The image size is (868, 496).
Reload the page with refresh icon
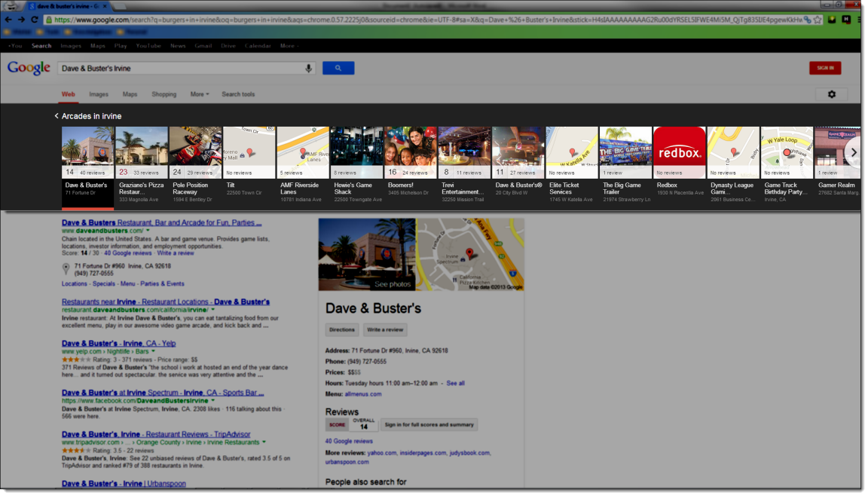(35, 20)
